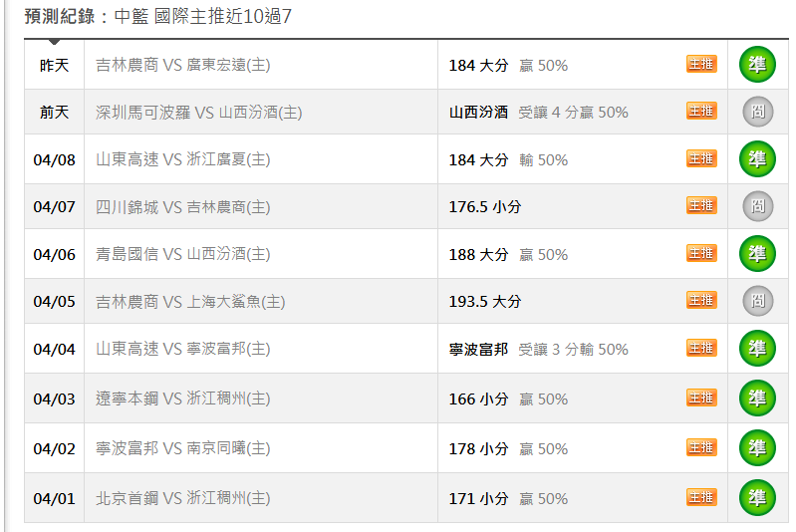Click the green 準 icon in the 昨天 row
The height and width of the screenshot is (532, 796).
[x=757, y=65]
